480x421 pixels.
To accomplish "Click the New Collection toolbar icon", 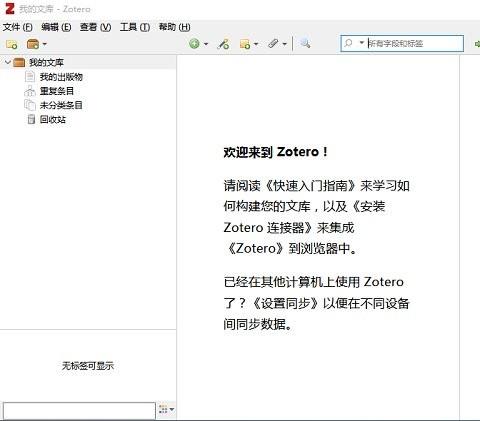I will coord(12,44).
